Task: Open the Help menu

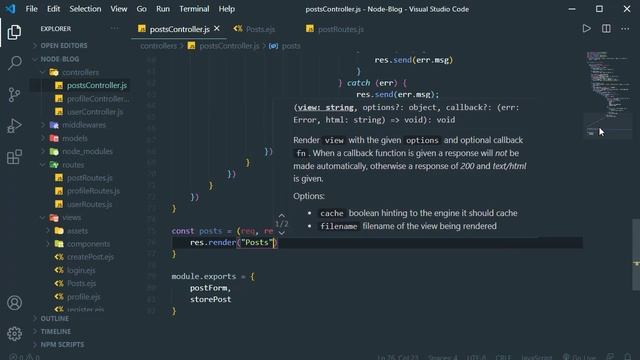Action: [x=227, y=9]
